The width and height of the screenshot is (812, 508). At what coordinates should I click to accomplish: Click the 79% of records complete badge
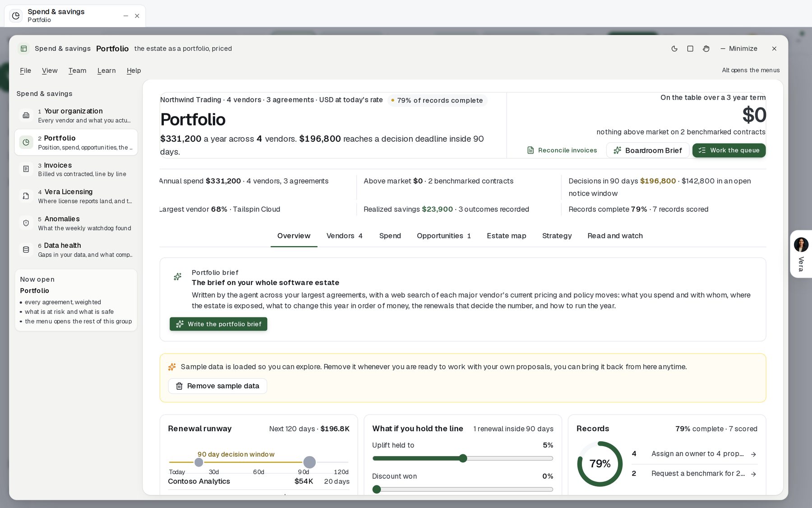click(437, 100)
